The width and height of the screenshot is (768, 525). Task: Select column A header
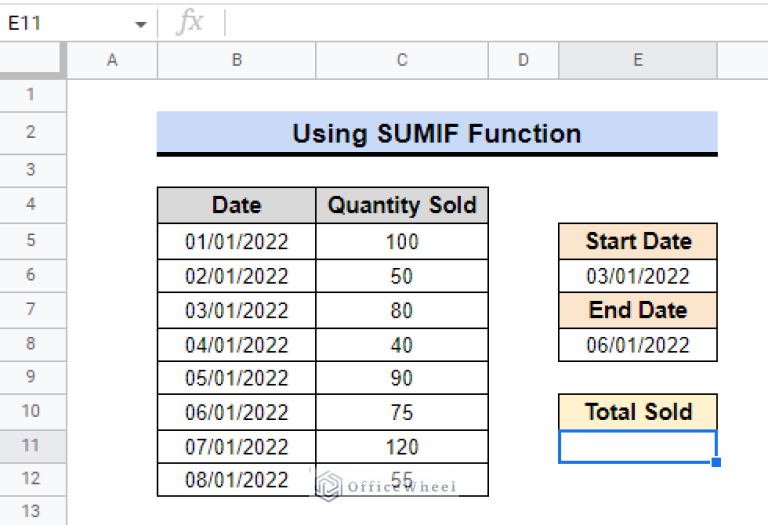click(x=112, y=60)
